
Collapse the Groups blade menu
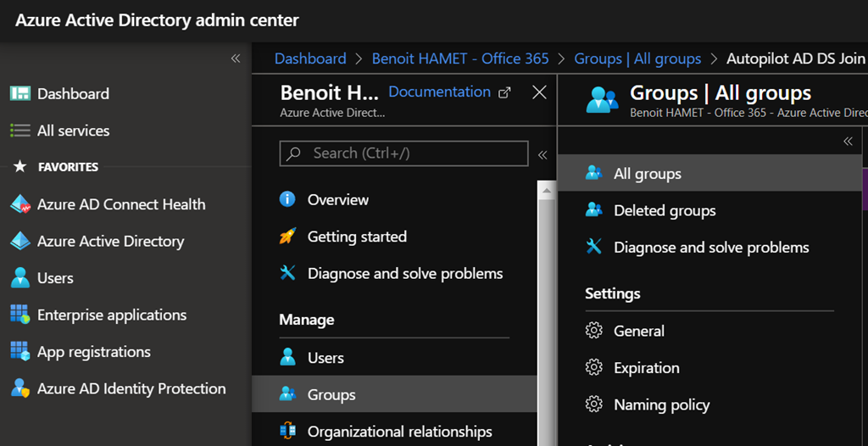coord(848,142)
